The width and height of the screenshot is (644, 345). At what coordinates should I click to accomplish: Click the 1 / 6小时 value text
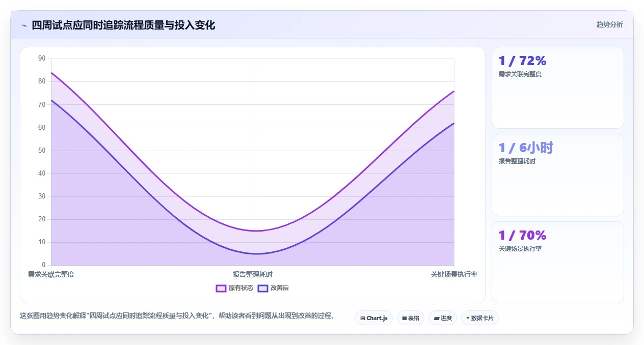click(x=526, y=148)
